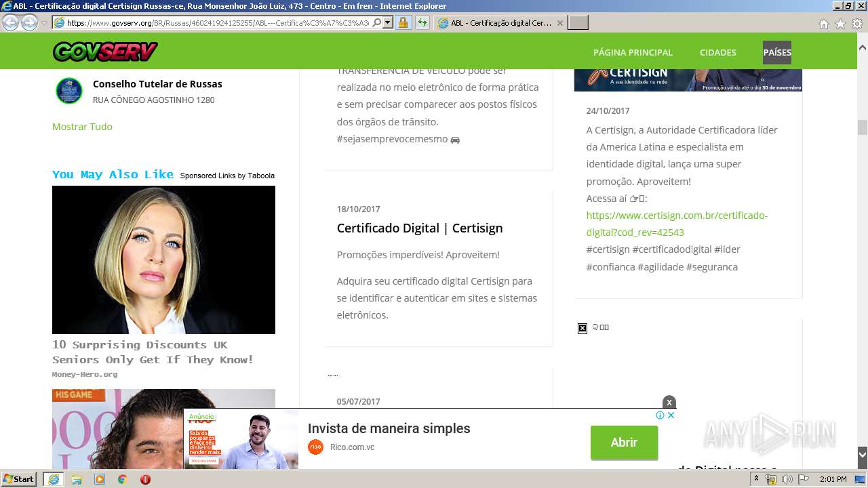The width and height of the screenshot is (868, 488).
Task: Click the #sejasemprevocemesmo hashtag text
Action: (392, 139)
